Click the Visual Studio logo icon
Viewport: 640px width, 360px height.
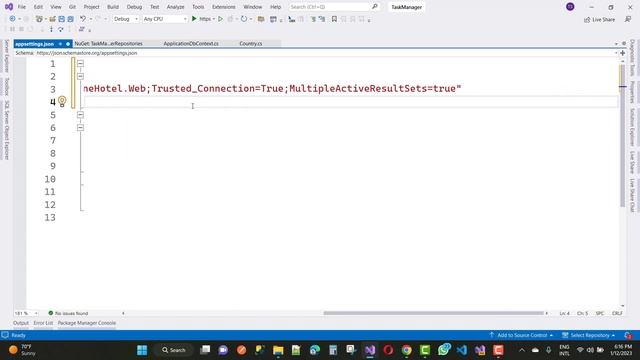coord(9,7)
